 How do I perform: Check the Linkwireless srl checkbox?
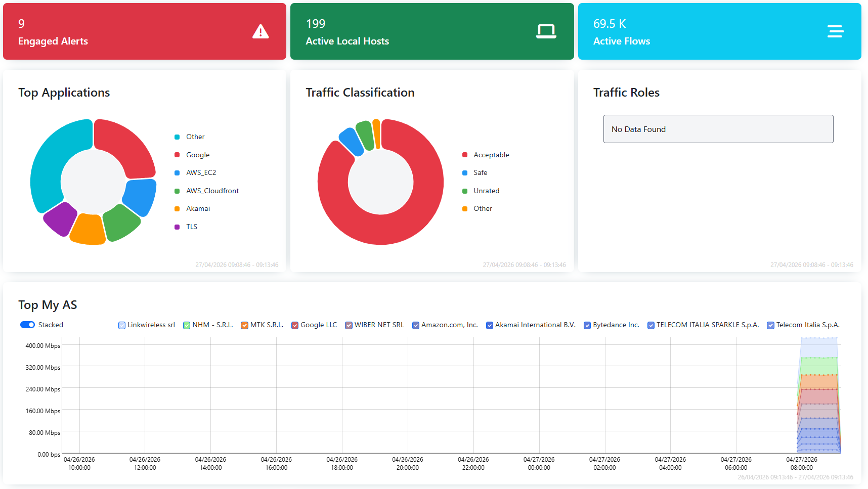tap(121, 325)
